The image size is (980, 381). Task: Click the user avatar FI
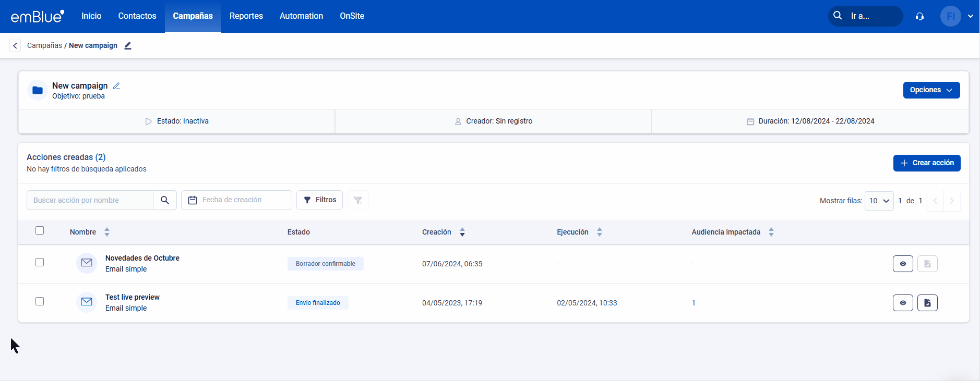click(950, 16)
